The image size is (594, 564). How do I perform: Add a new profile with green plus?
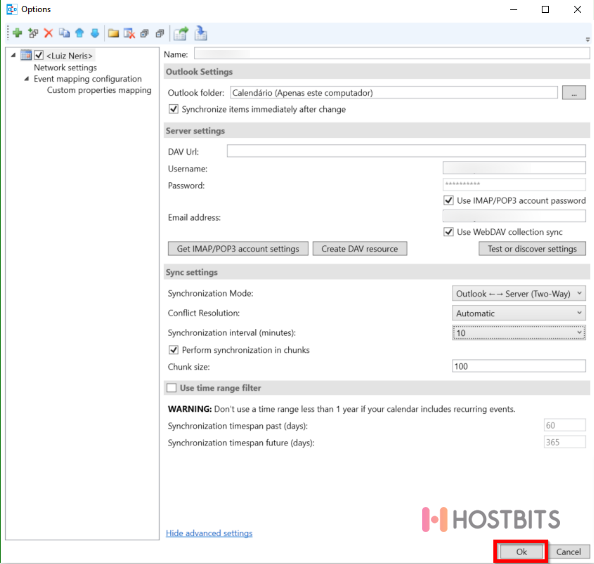tap(17, 33)
